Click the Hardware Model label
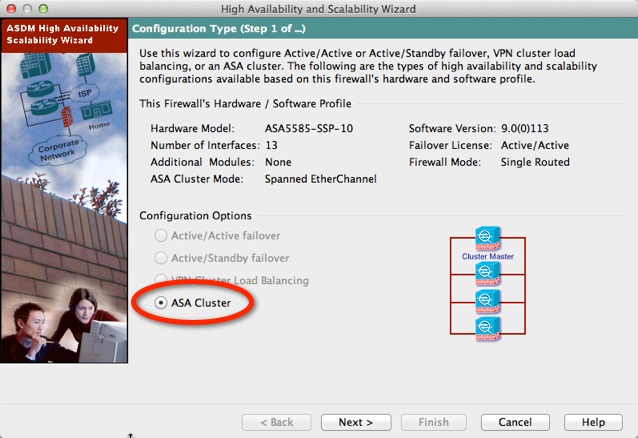The height and width of the screenshot is (438, 638). click(192, 129)
